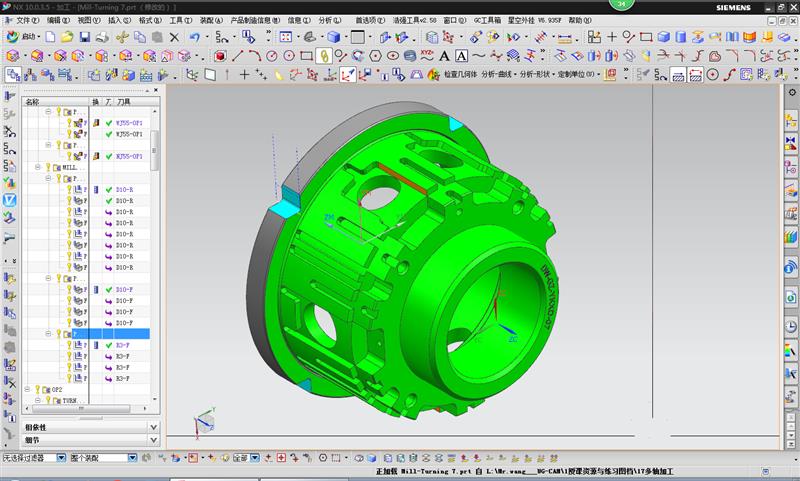Open the selection filter dropdown

(x=62, y=458)
